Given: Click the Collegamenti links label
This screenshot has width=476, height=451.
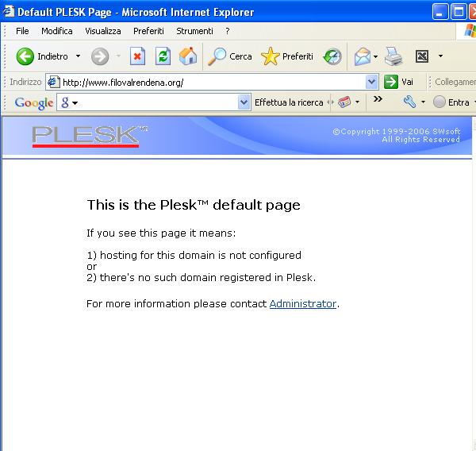Looking at the screenshot, I should 455,82.
